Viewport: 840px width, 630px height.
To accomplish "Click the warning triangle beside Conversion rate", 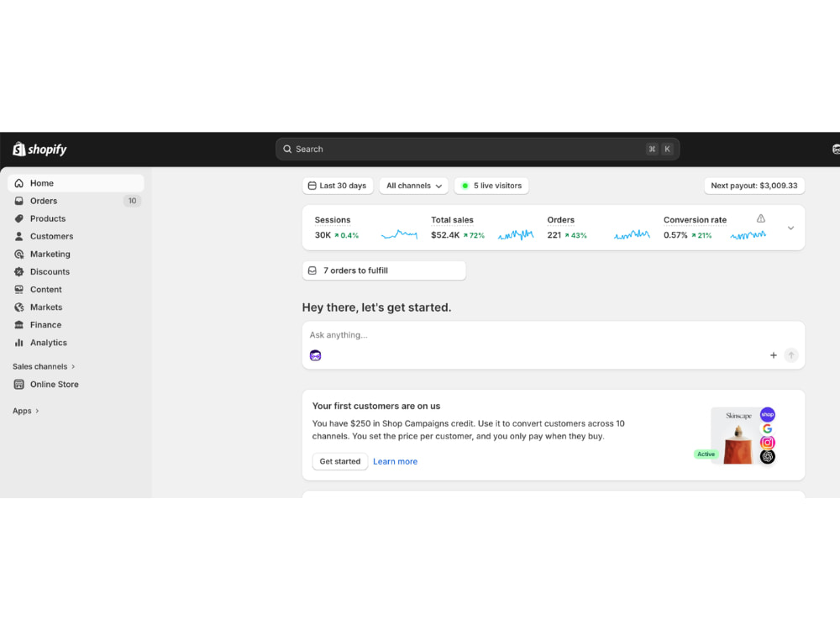I will (761, 218).
